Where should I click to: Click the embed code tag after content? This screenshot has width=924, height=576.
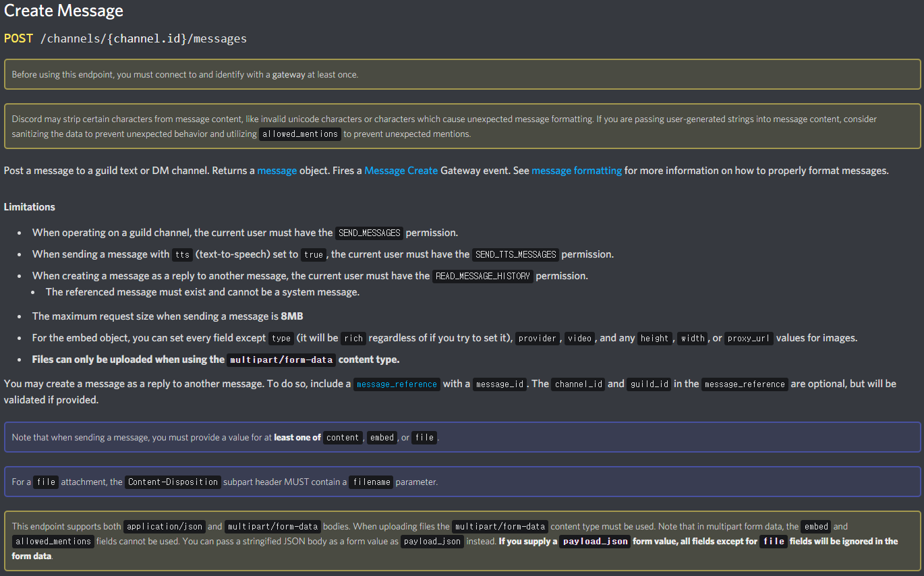click(382, 438)
